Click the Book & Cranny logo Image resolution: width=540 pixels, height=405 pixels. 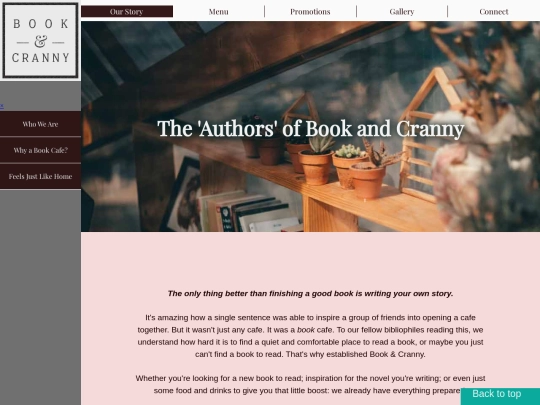(40, 40)
